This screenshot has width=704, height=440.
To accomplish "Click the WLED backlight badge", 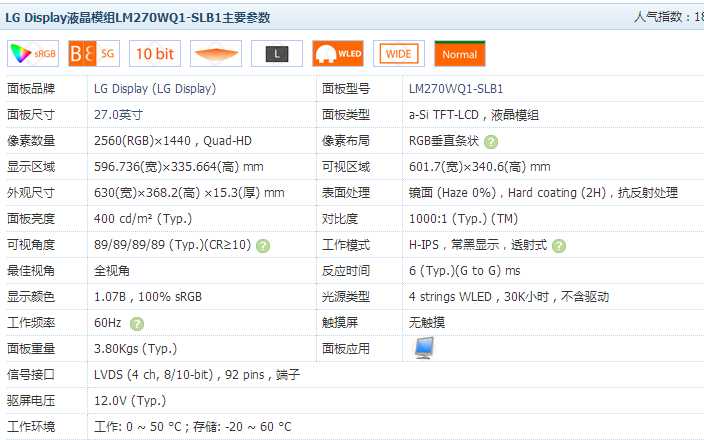I will [338, 54].
